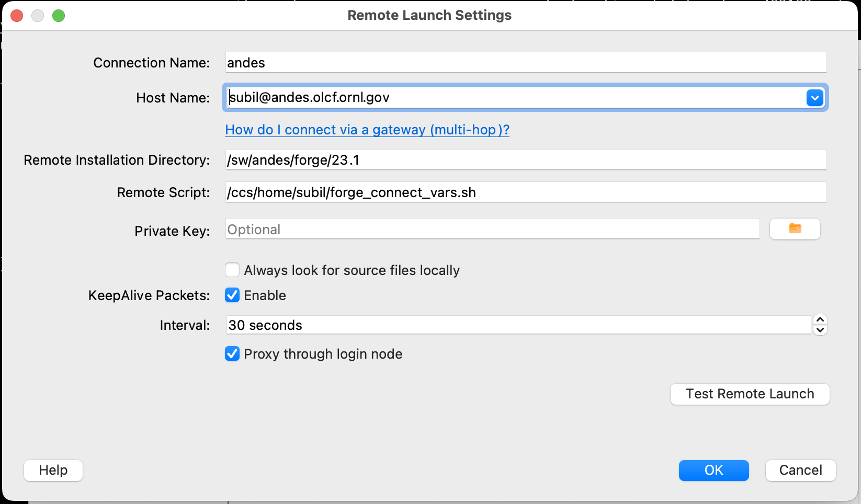Close the window with the red button

[x=17, y=16]
